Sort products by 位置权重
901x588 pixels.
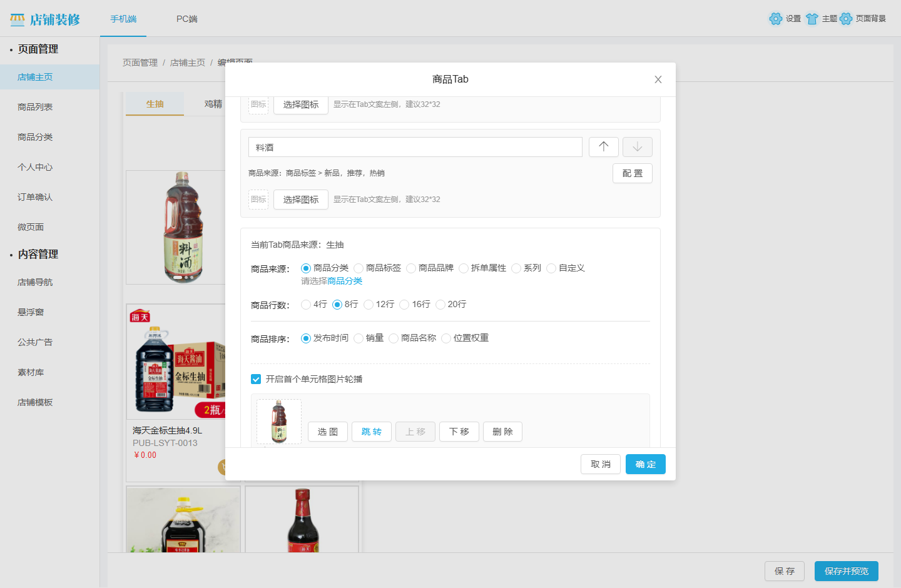click(446, 338)
